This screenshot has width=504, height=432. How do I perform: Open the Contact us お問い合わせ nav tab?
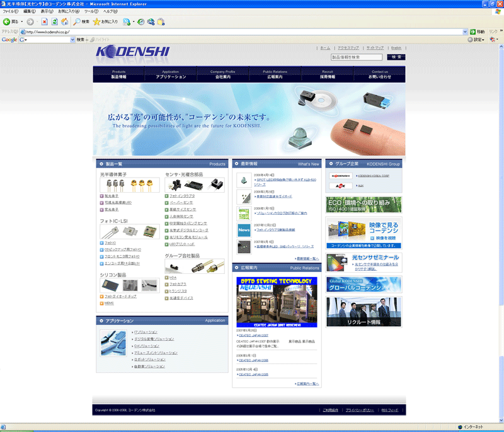click(380, 74)
